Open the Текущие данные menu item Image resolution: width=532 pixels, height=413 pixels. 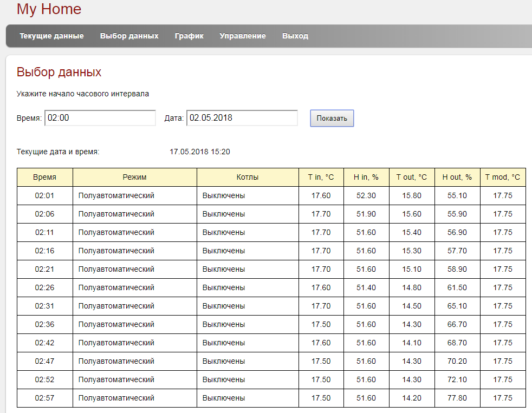click(x=51, y=36)
